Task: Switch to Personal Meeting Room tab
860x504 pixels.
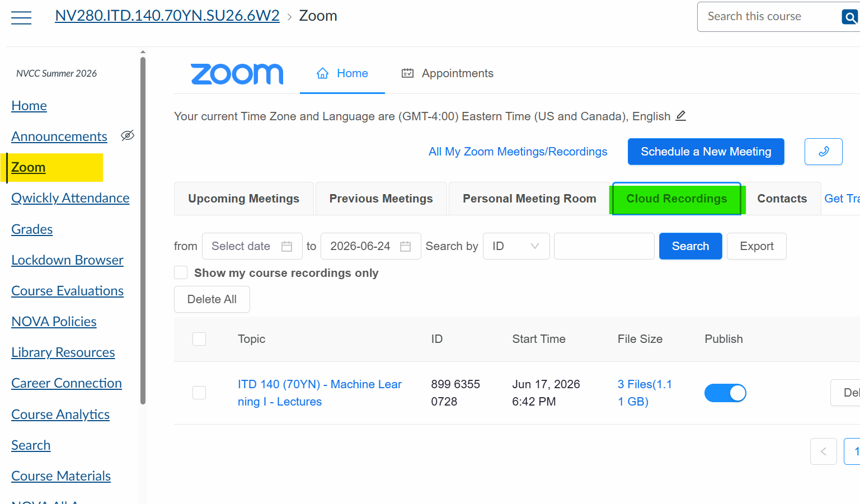Action: click(529, 199)
